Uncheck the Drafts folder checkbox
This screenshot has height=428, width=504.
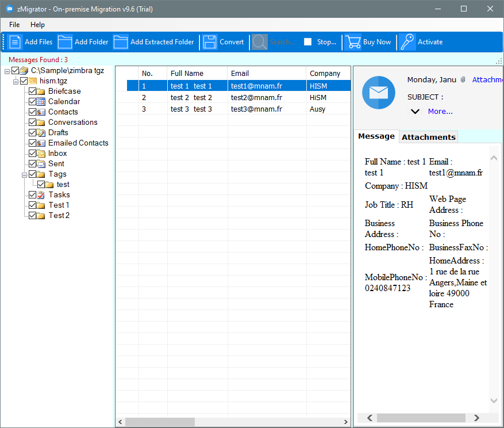click(x=32, y=132)
